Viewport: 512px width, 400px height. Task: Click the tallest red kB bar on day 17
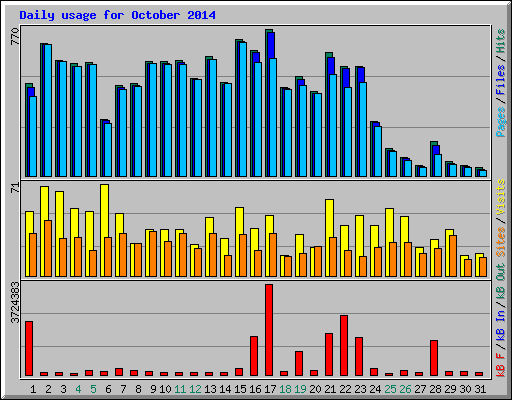coord(269,330)
